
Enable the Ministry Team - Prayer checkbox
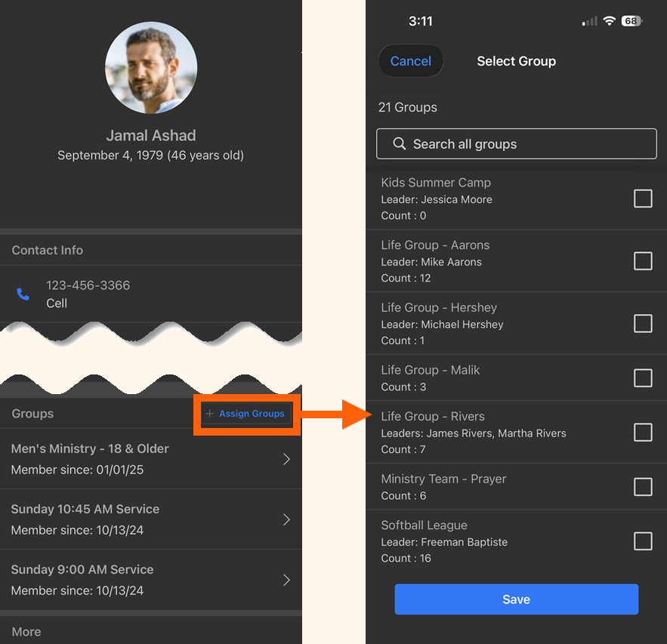pyautogui.click(x=643, y=487)
